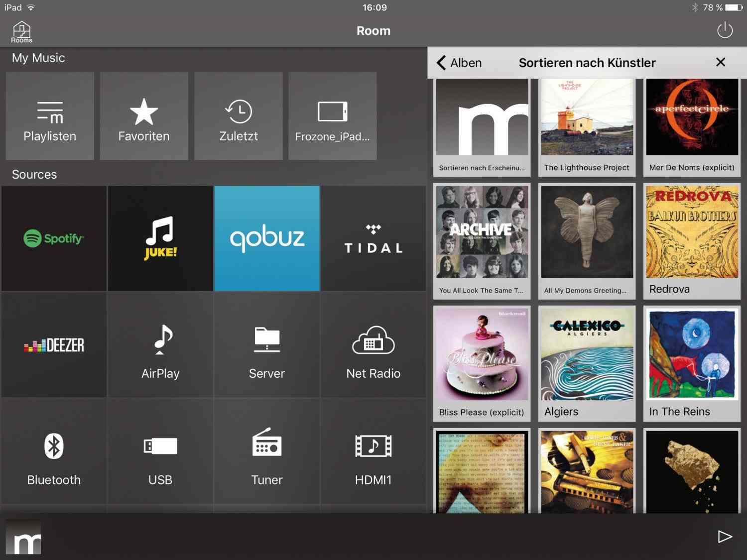Open All My Demons Greeting album
This screenshot has height=560, width=747.
(x=587, y=241)
